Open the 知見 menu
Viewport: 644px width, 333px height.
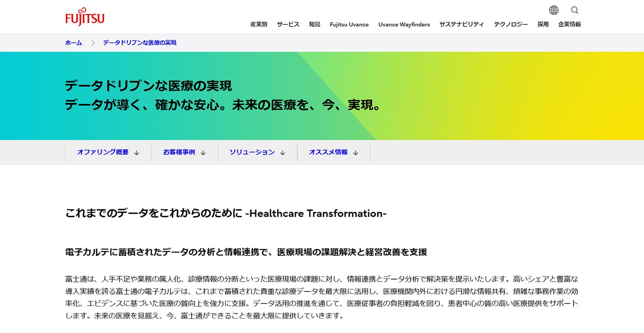(x=315, y=24)
